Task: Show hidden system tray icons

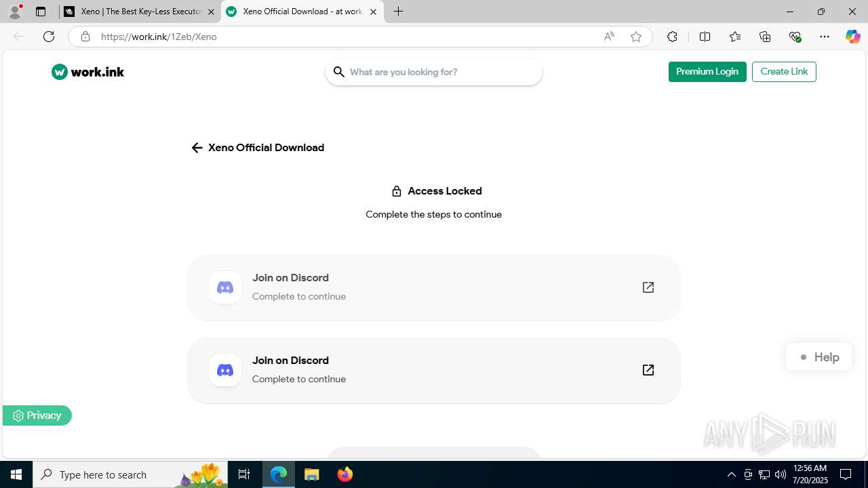Action: point(731,474)
